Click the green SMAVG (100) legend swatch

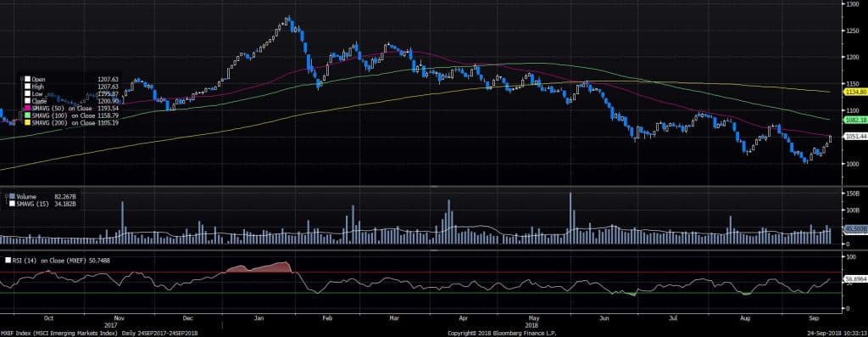coord(27,115)
